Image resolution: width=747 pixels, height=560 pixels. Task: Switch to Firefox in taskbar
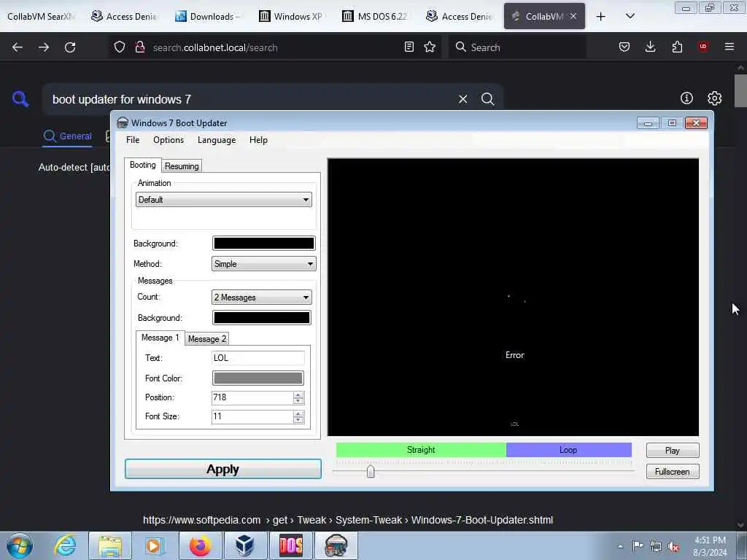pos(200,545)
